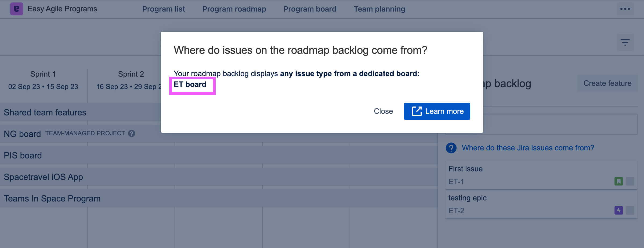
Task: Open the Where do these Jira issues come from link
Action: (x=527, y=148)
